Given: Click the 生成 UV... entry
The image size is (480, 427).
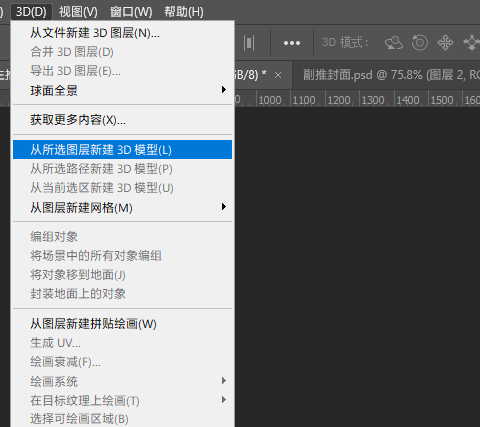Looking at the screenshot, I should click(x=123, y=343).
